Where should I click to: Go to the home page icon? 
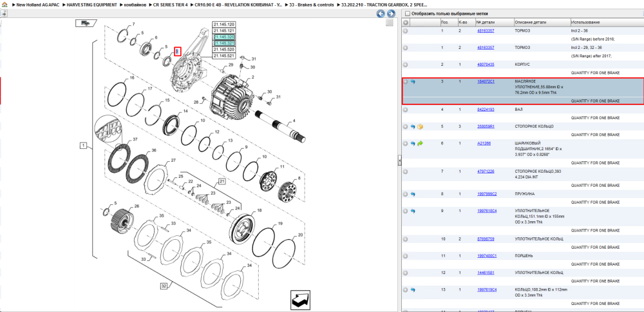pos(4,5)
